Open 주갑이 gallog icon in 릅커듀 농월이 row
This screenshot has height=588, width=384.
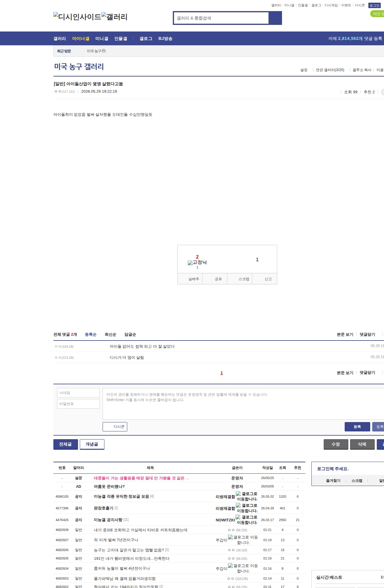pos(243,568)
